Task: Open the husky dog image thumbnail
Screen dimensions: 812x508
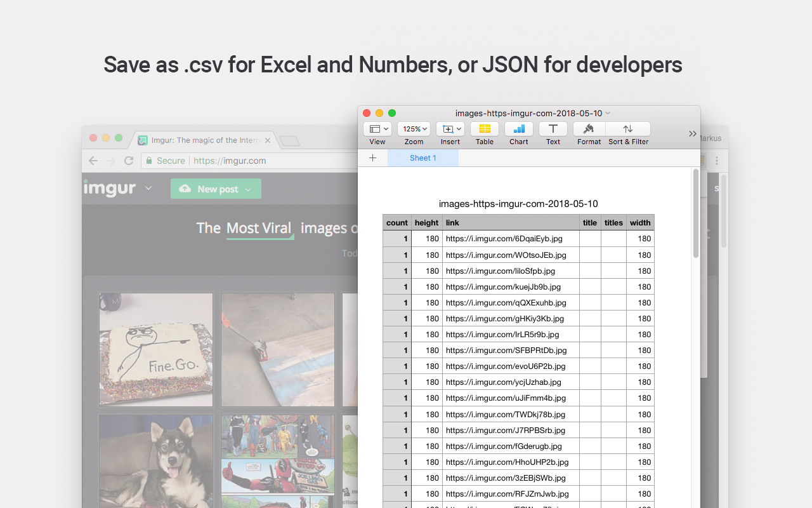Action: [156, 461]
